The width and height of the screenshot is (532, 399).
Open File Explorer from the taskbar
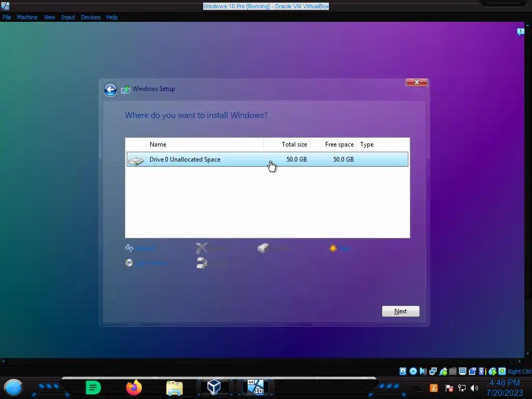(x=175, y=388)
